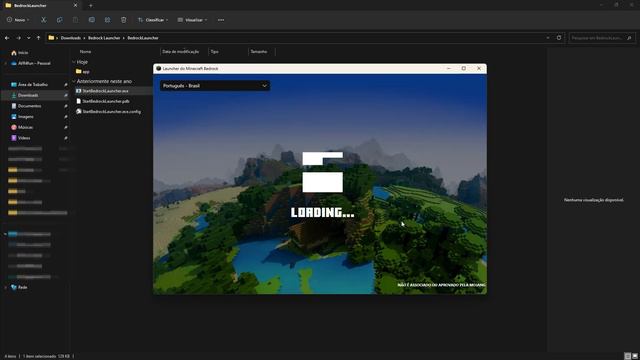The height and width of the screenshot is (360, 640).
Task: Click BedrockLauncher in the address breadcrumb
Action: (143, 38)
